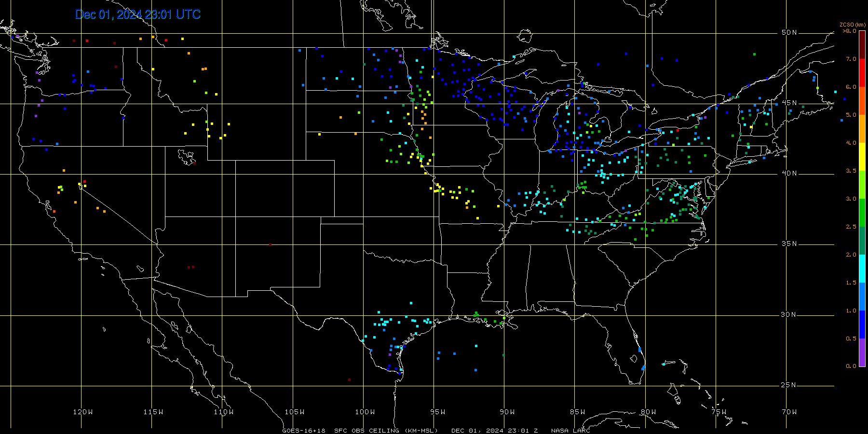Click the 85 W longitude label
868x434 pixels.
click(578, 412)
